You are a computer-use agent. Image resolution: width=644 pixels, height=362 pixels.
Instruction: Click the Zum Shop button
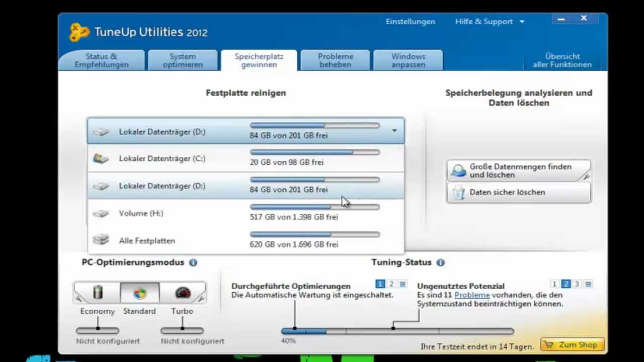(x=573, y=345)
